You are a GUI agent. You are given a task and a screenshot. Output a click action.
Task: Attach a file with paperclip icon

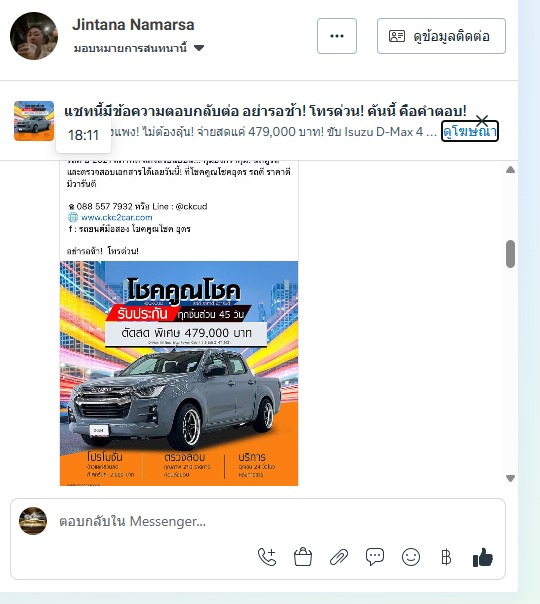pos(339,557)
